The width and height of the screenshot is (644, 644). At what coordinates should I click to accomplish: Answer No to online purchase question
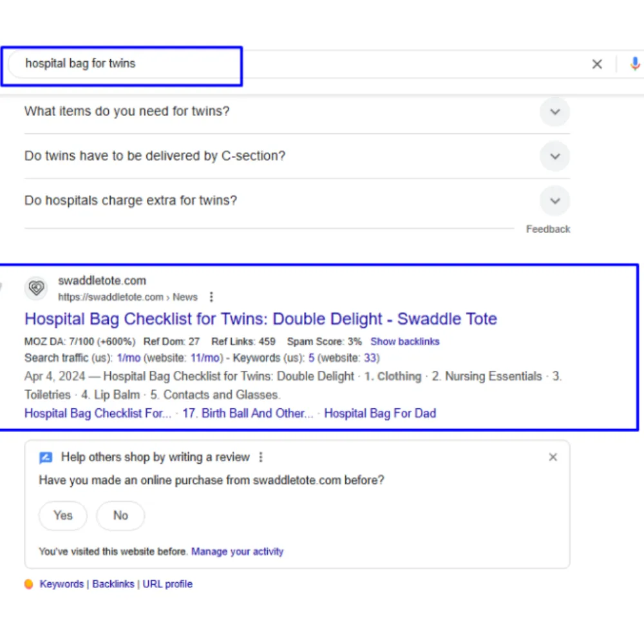point(120,515)
